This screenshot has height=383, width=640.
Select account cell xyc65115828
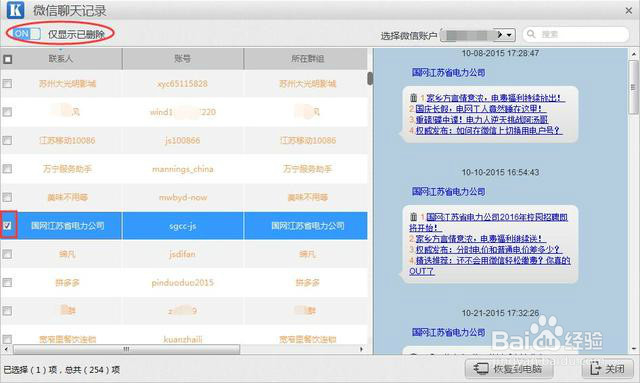coord(182,83)
